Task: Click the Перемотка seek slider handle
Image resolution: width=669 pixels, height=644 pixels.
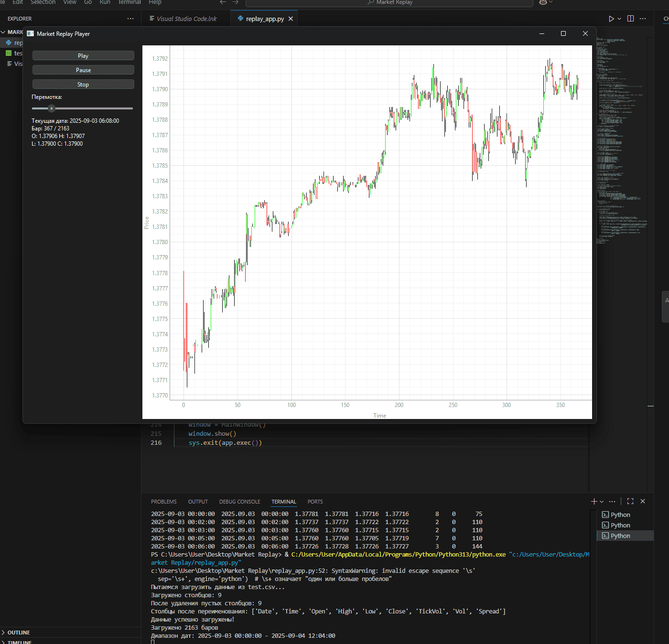Action: (52, 108)
